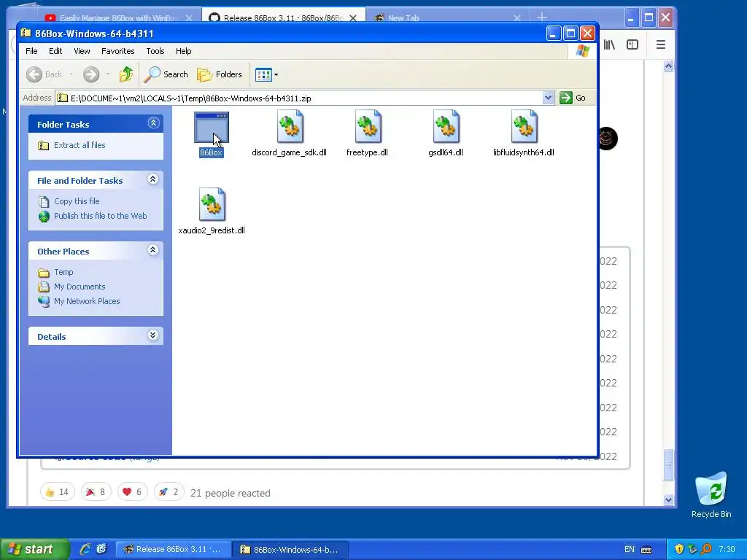Click the magnifier tray icon
This screenshot has height=560, width=747.
pyautogui.click(x=706, y=549)
